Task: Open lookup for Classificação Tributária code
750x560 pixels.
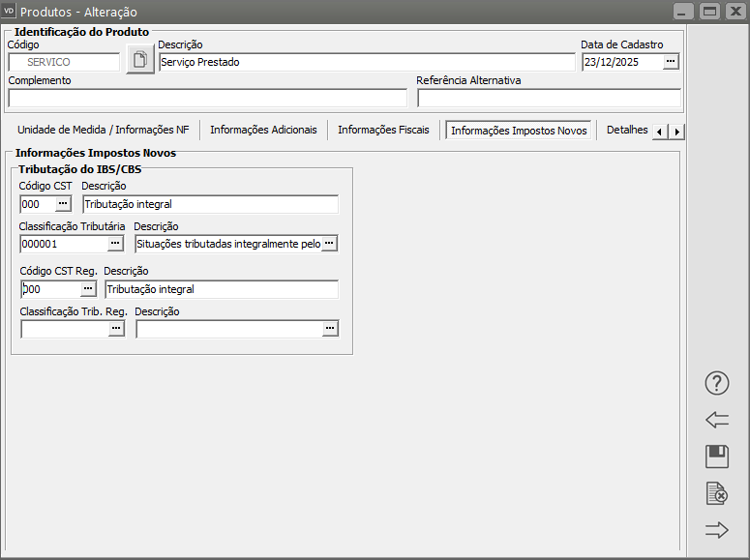Action: pyautogui.click(x=115, y=244)
